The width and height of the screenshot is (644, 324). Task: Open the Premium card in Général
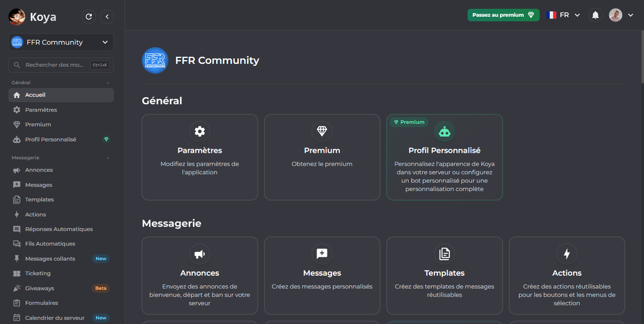pyautogui.click(x=322, y=157)
